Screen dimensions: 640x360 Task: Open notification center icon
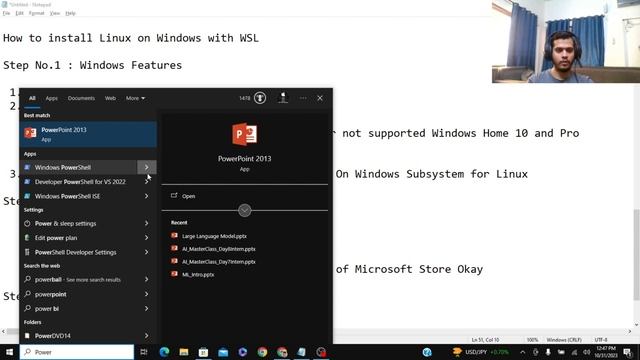628,352
